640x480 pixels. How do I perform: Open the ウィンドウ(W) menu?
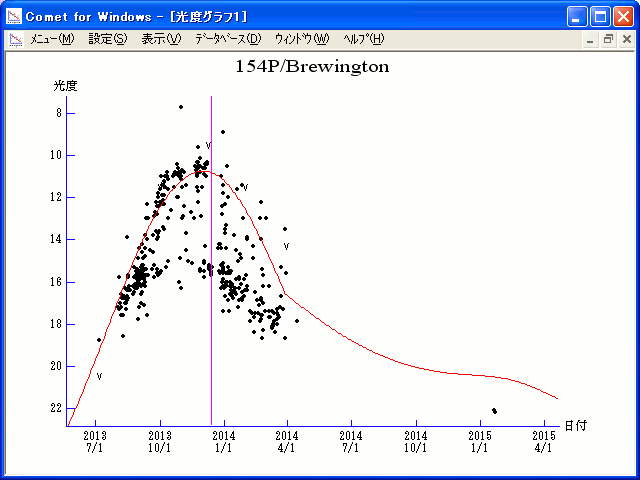coord(302,39)
